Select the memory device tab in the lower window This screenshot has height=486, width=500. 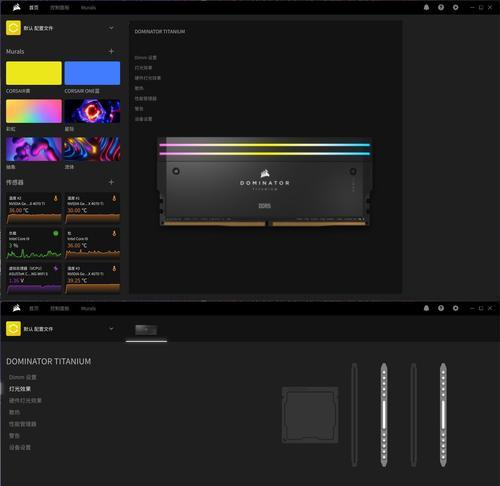point(146,330)
